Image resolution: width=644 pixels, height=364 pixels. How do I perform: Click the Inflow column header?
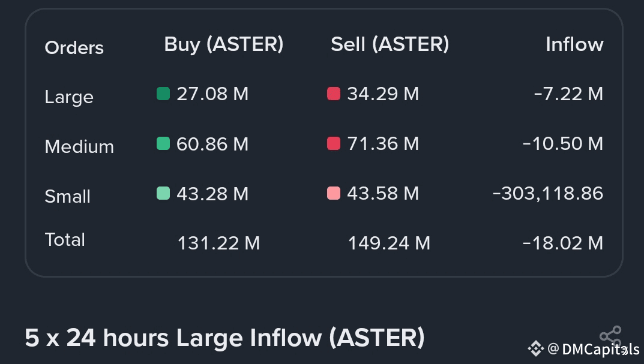click(x=574, y=44)
